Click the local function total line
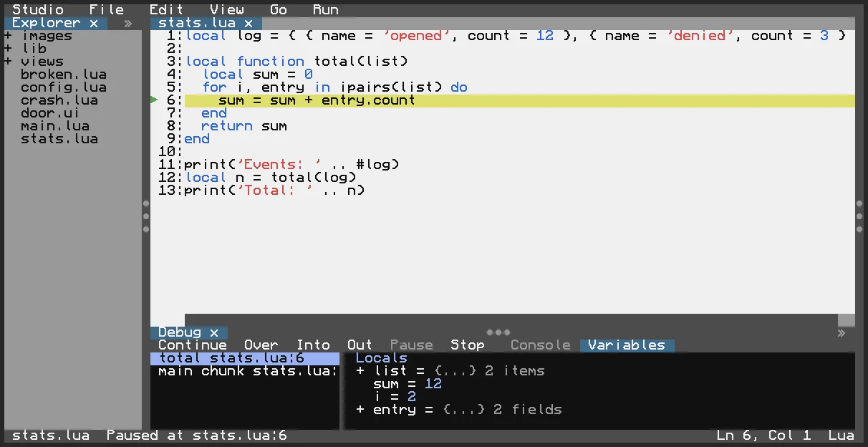Image resolution: width=868 pixels, height=447 pixels. point(296,62)
